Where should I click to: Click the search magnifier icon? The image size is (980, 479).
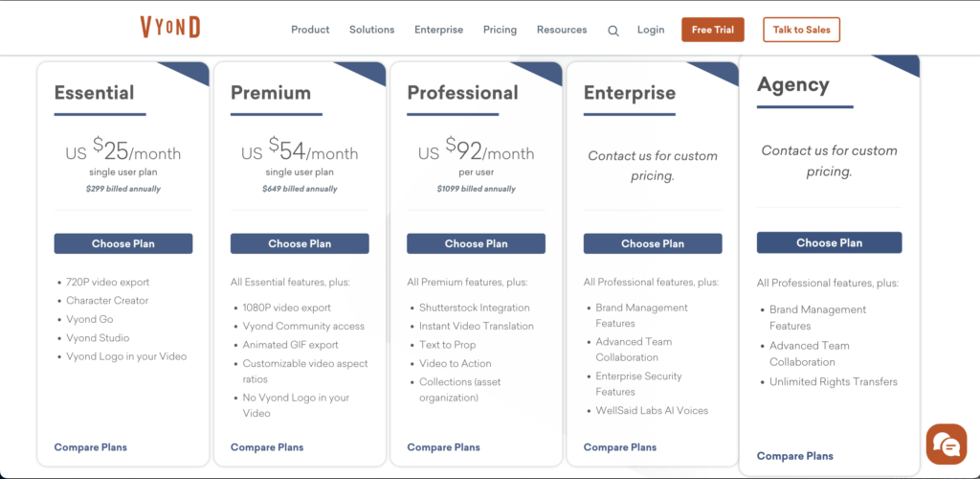click(x=613, y=31)
